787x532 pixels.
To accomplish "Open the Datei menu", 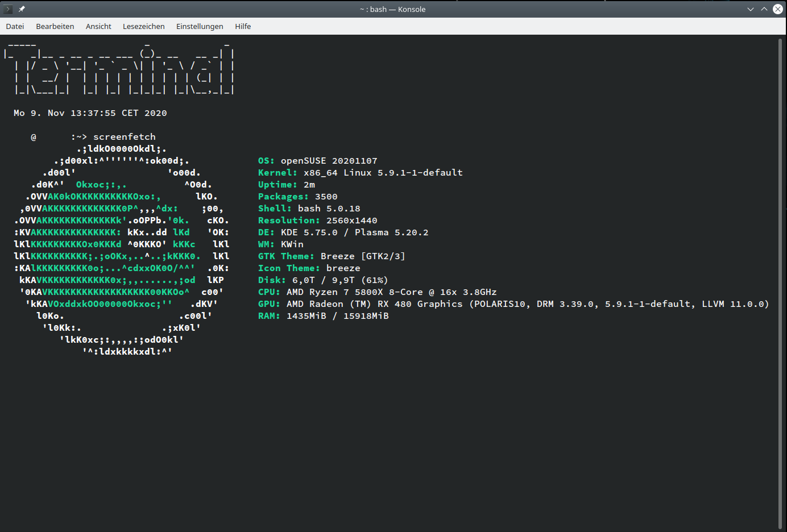I will click(x=15, y=26).
